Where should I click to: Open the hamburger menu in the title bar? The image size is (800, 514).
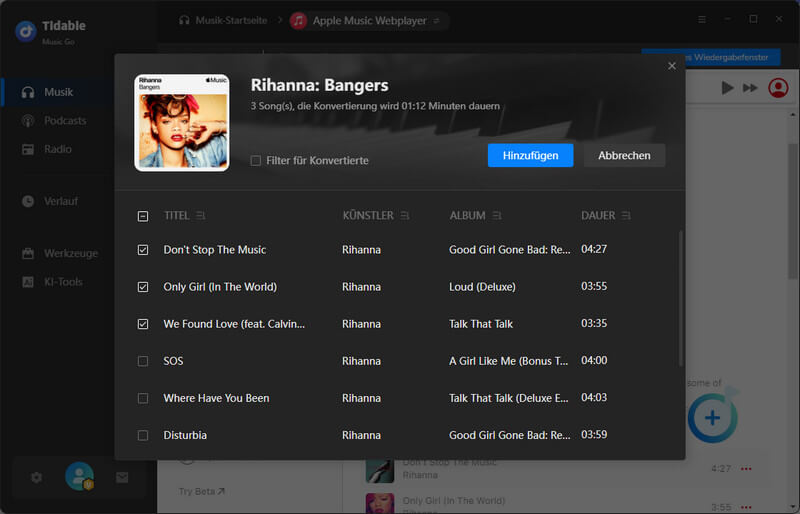[702, 19]
